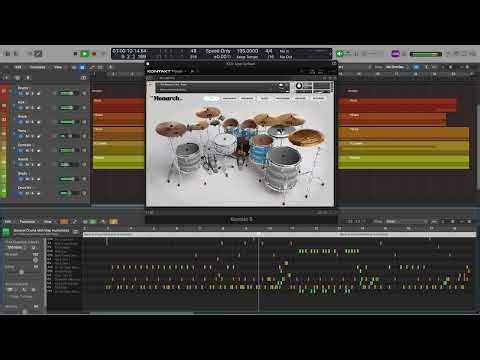Mute the Kick track

pos(28,108)
